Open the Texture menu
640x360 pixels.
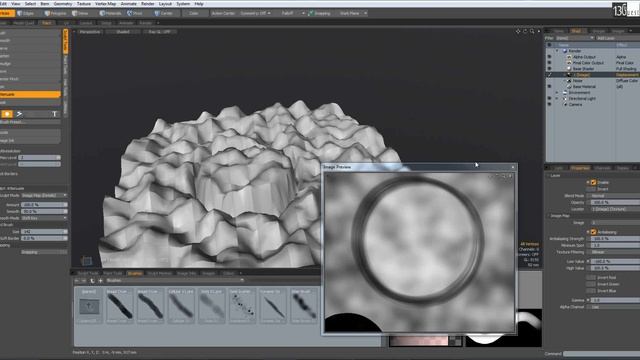[84, 4]
